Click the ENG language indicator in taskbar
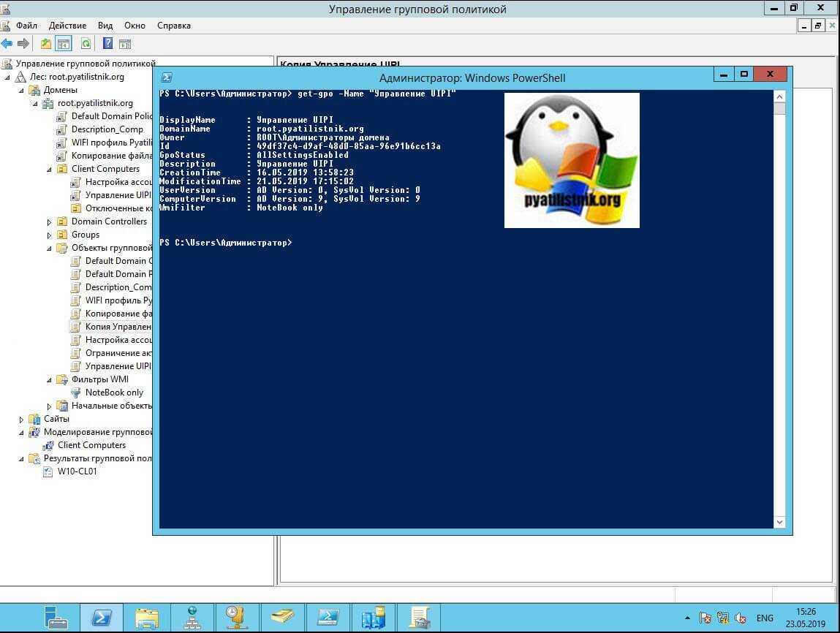 click(x=765, y=618)
